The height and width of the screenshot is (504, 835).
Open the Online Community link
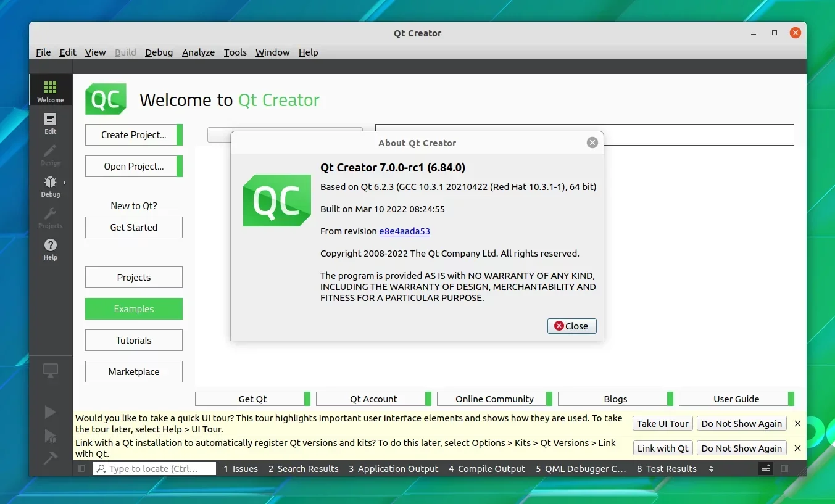point(494,399)
